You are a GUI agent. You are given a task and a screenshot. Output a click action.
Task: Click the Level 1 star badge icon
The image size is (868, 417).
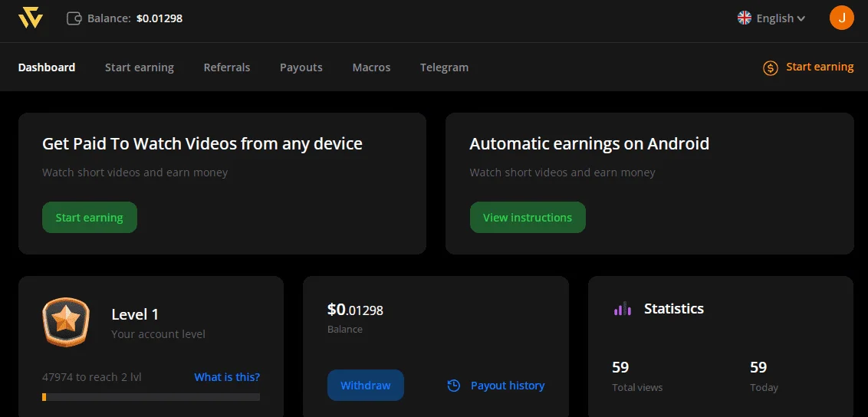[x=65, y=322]
